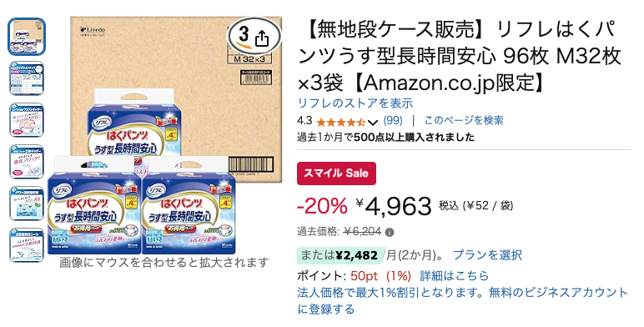Click このページを検索 link
Viewport: 644px width, 327px height.
pos(464,121)
